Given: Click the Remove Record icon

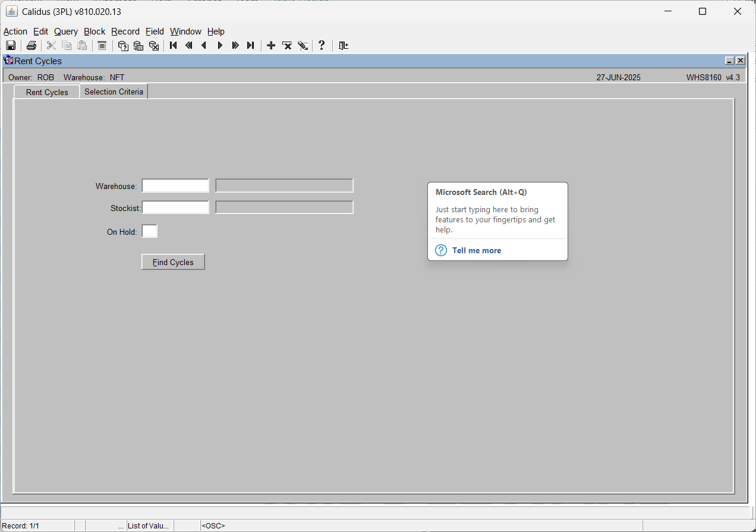Looking at the screenshot, I should [287, 45].
